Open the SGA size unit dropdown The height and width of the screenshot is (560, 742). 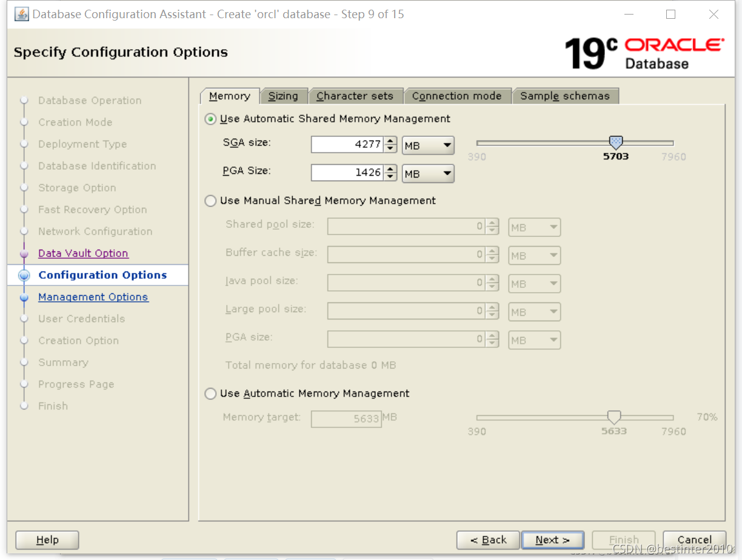coord(428,145)
